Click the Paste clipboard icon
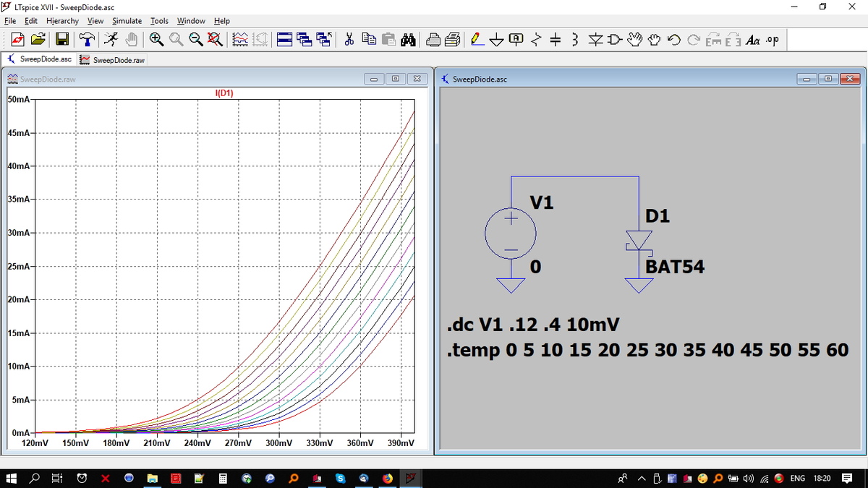The width and height of the screenshot is (868, 488). tap(388, 39)
